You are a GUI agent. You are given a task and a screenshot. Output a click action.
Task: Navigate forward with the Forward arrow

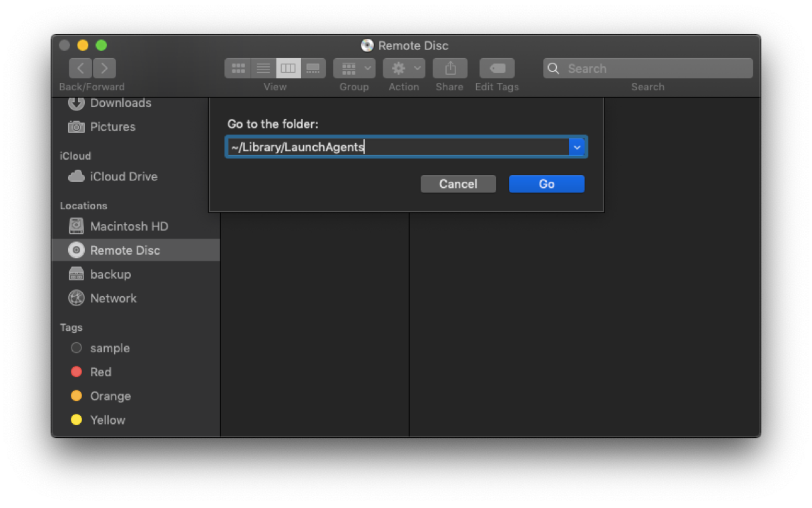click(x=105, y=68)
